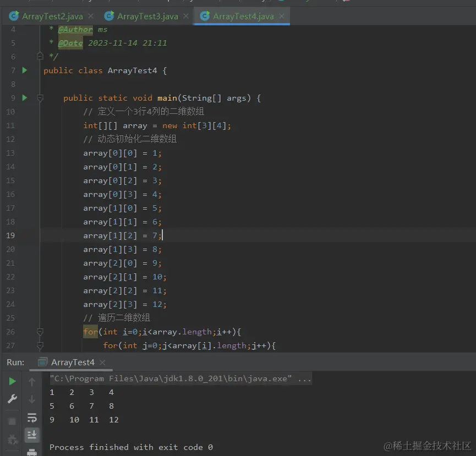Toggle soft-wrap in console output
The height and width of the screenshot is (456, 476).
[x=32, y=418]
